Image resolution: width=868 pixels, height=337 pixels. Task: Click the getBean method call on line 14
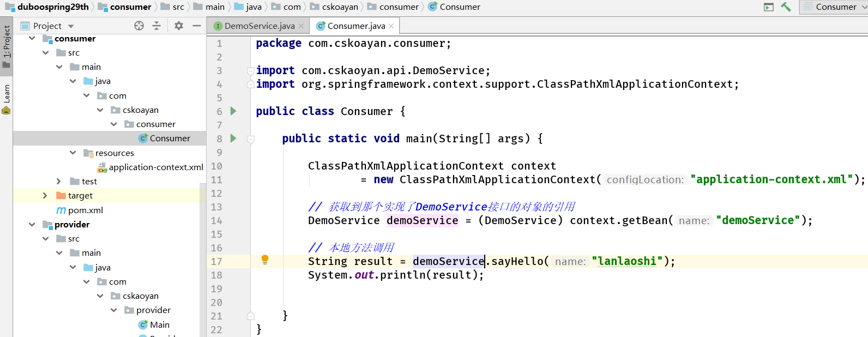click(644, 220)
